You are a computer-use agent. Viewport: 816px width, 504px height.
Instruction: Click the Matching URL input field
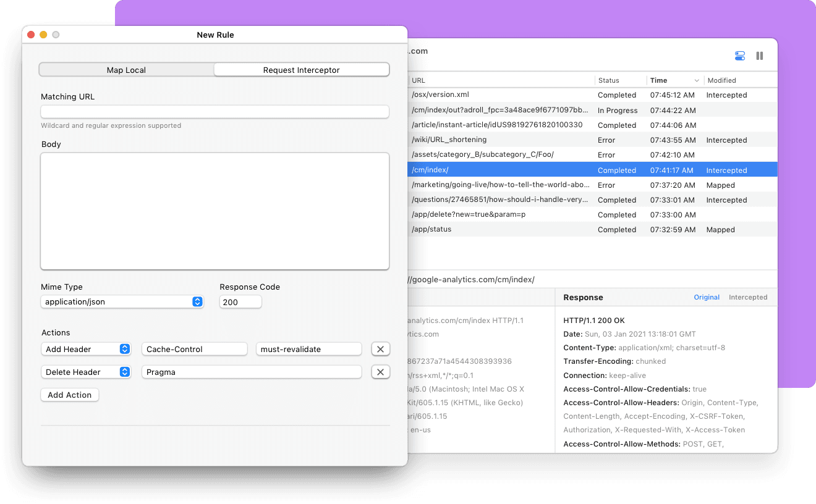[215, 112]
